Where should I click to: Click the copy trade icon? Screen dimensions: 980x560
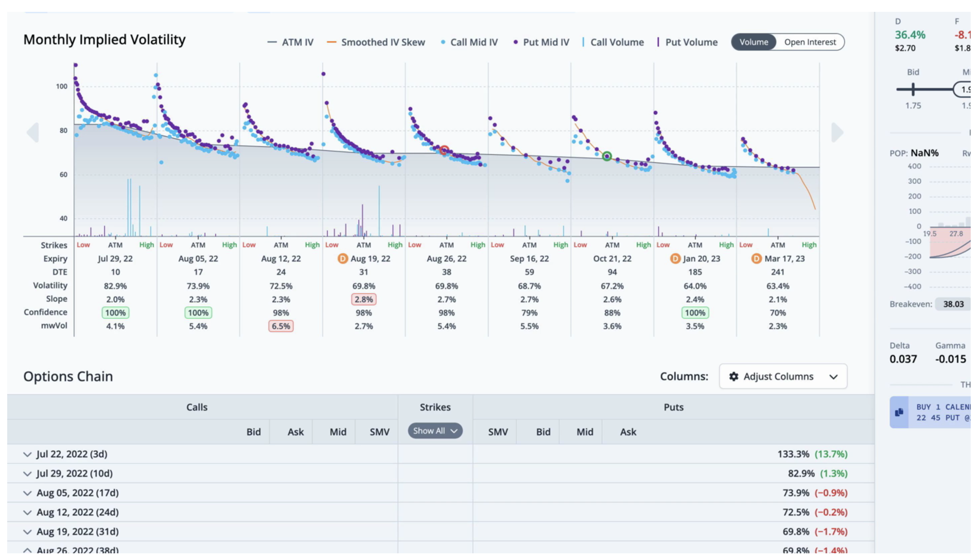tap(899, 413)
